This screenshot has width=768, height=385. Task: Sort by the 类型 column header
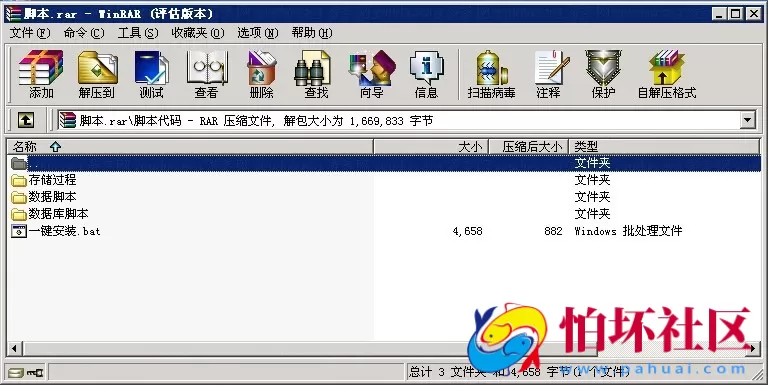pyautogui.click(x=664, y=146)
